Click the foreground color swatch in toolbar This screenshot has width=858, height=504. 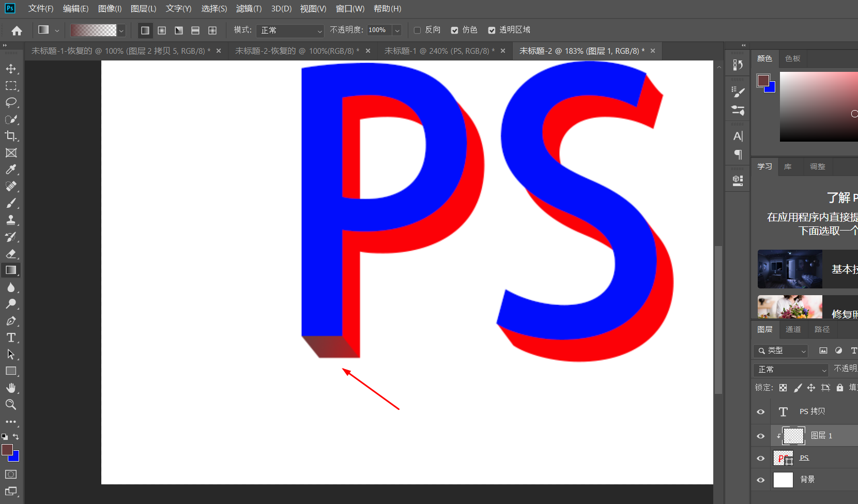pyautogui.click(x=7, y=450)
